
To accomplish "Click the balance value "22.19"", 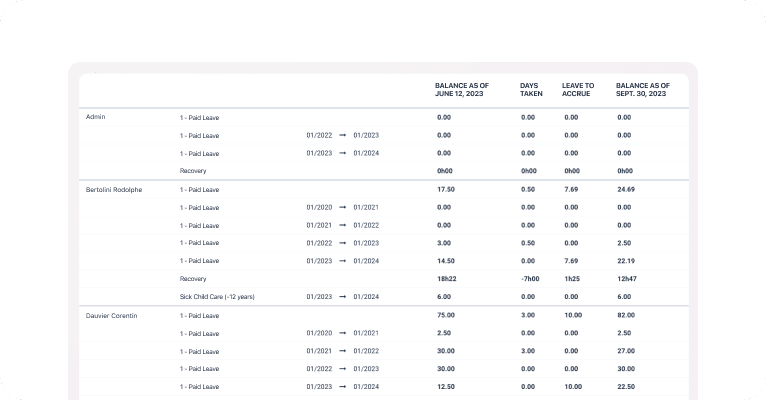I will coord(626,261).
